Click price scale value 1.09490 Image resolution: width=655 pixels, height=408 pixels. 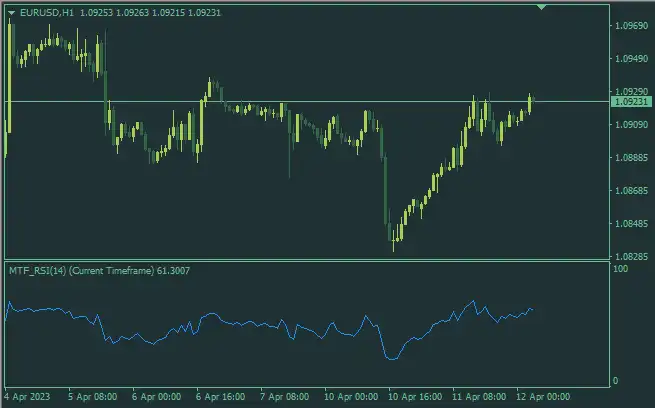pos(631,58)
